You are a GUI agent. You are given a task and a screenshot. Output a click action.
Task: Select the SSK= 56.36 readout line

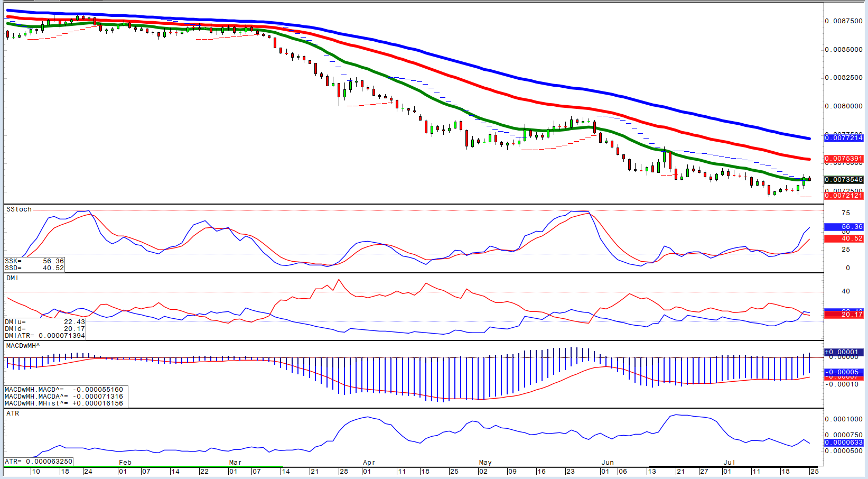pos(34,261)
